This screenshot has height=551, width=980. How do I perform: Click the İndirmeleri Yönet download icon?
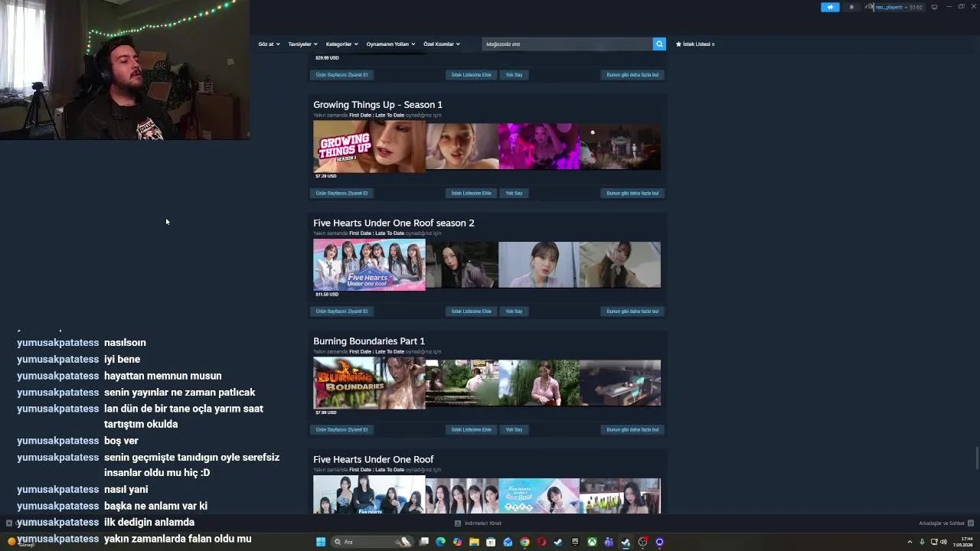pyautogui.click(x=458, y=523)
